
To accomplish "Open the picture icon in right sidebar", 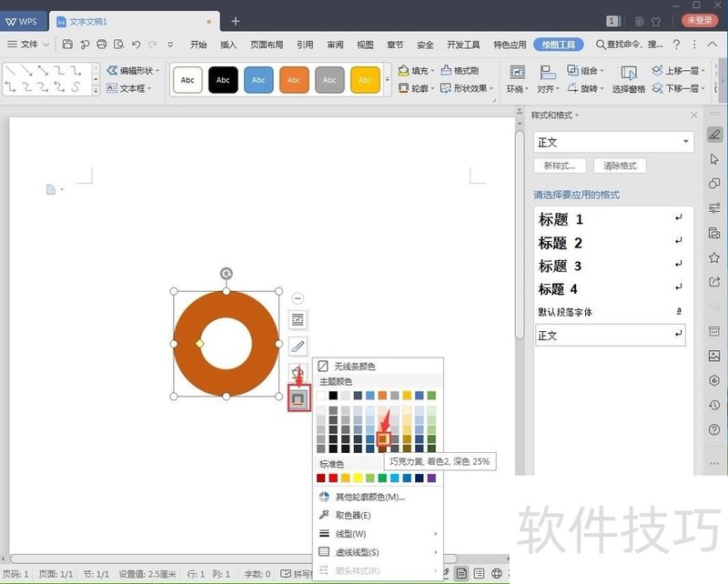I will point(714,356).
